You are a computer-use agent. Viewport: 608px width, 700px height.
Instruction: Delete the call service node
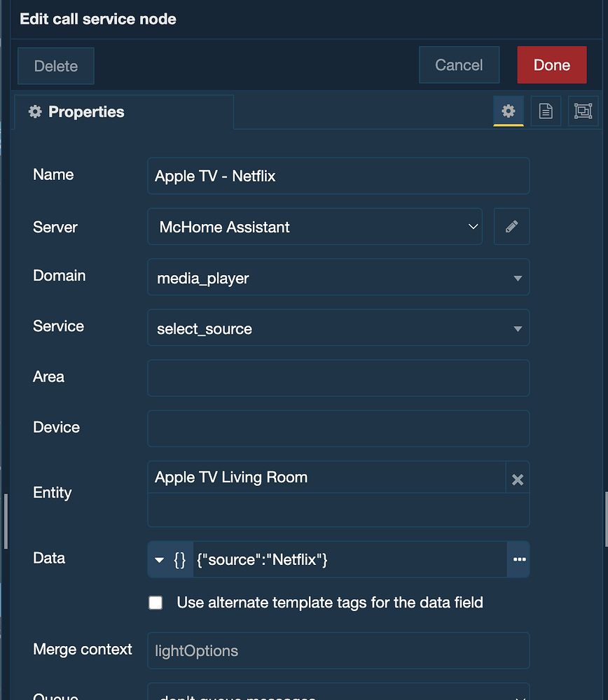click(x=55, y=65)
